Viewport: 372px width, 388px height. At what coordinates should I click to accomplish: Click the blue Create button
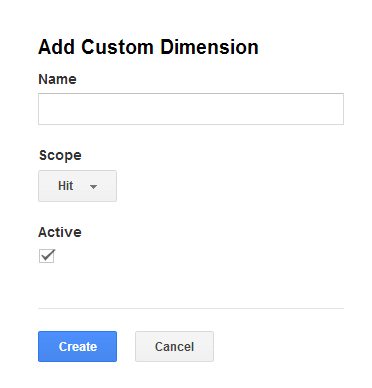[77, 346]
